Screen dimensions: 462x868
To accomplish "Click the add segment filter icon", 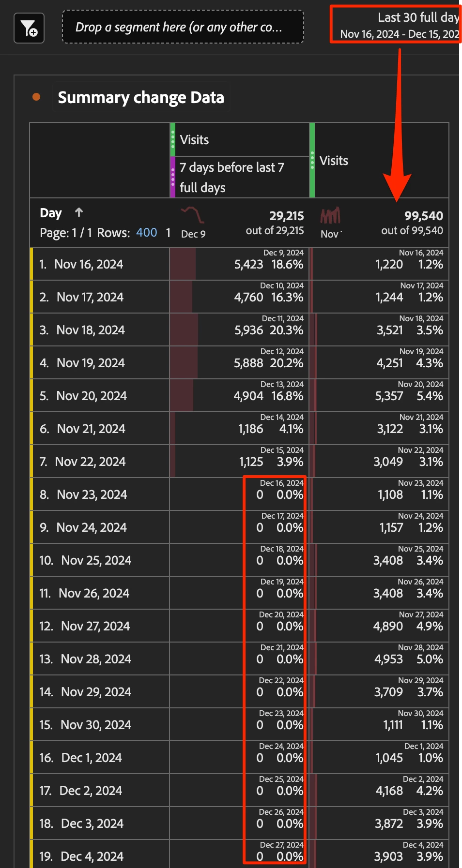I will click(29, 28).
